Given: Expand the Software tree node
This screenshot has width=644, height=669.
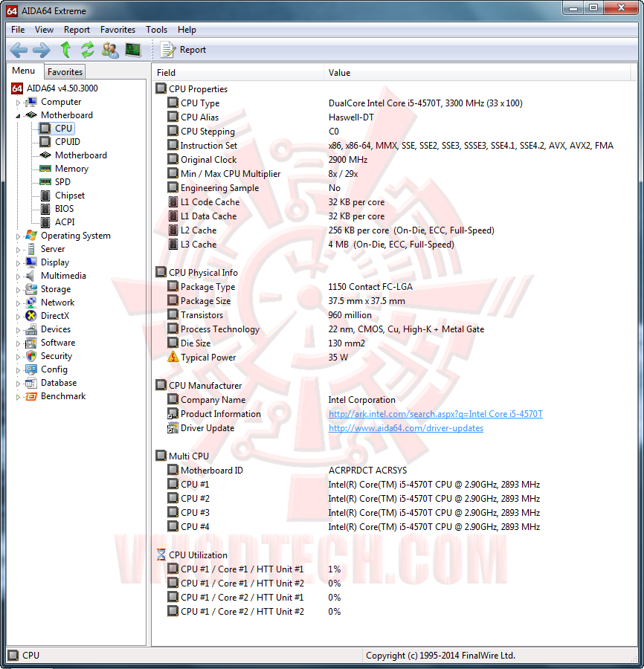Looking at the screenshot, I should (x=18, y=343).
